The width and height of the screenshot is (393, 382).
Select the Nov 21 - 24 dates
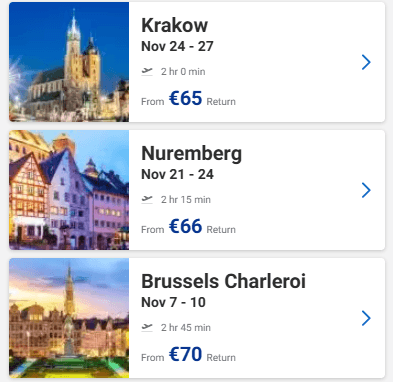(177, 174)
